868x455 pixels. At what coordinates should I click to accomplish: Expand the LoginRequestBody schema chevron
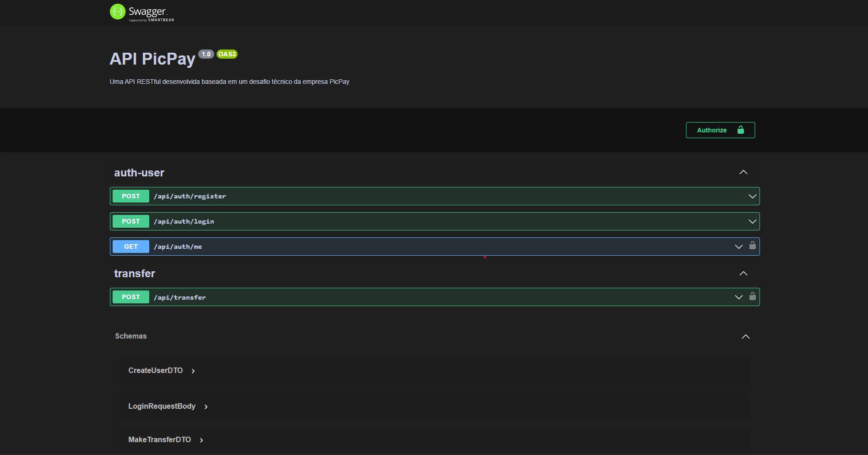point(206,407)
